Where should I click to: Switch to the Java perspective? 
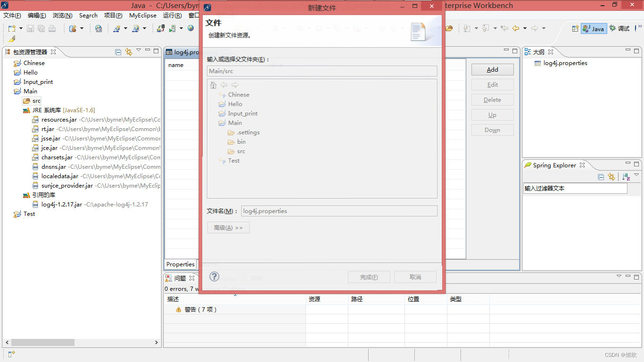point(593,29)
